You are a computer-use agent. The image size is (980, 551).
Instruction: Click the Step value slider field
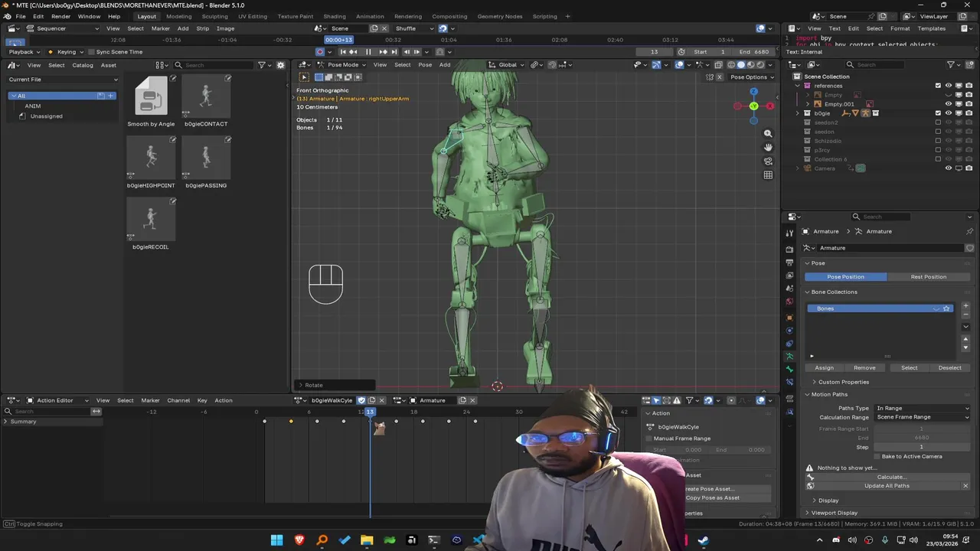(x=922, y=447)
